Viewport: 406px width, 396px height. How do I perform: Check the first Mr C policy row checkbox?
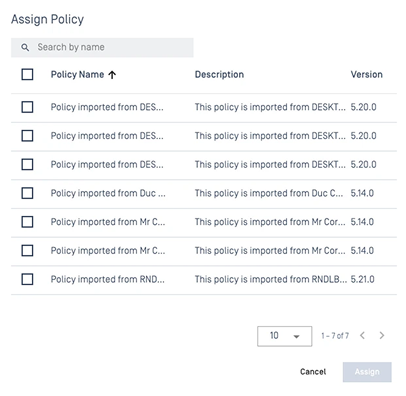pyautogui.click(x=27, y=222)
